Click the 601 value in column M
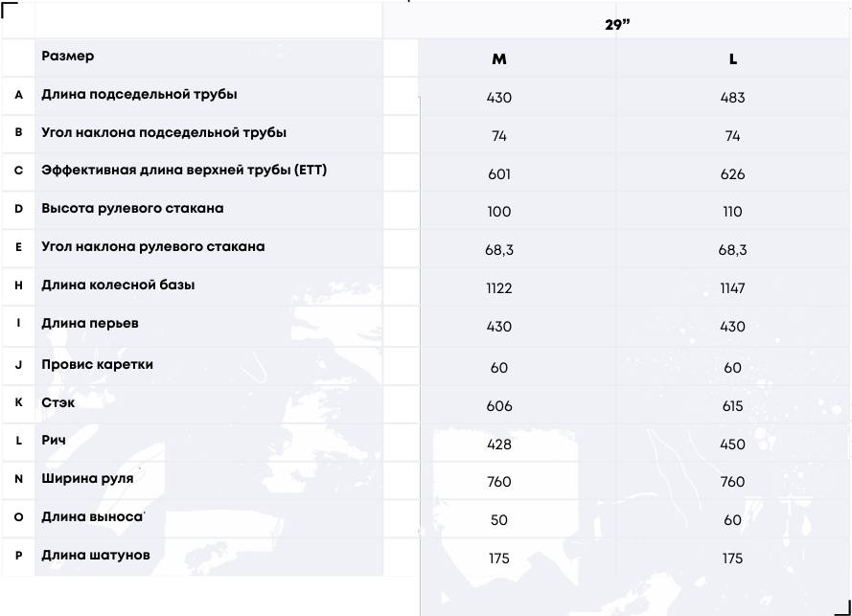The image size is (852, 616). pos(498,174)
